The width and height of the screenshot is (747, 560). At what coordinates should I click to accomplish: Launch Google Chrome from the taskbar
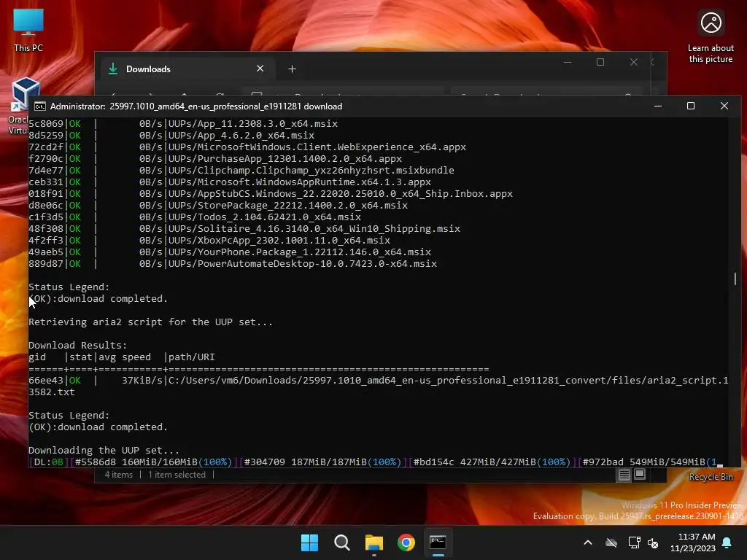[x=406, y=542]
